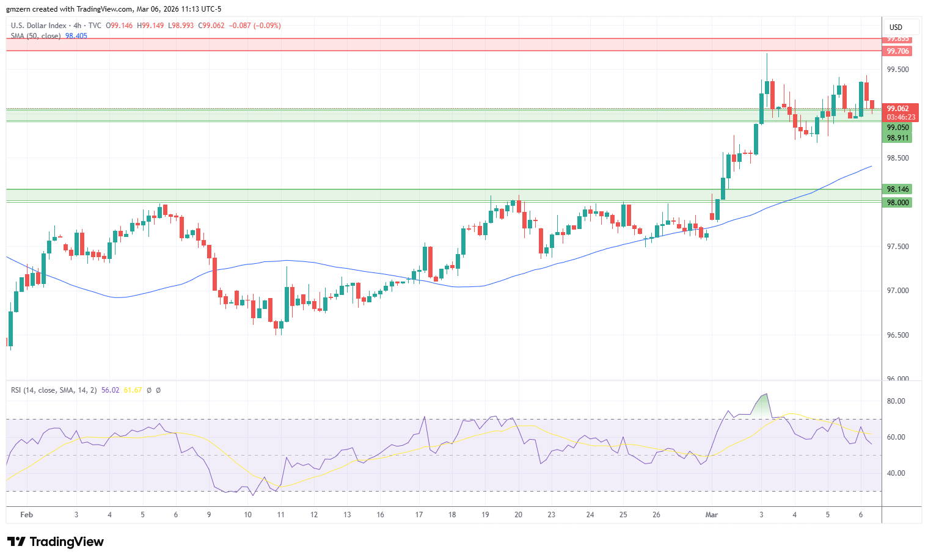
Task: Click the bar countdown timer 03:46:23
Action: click(901, 117)
